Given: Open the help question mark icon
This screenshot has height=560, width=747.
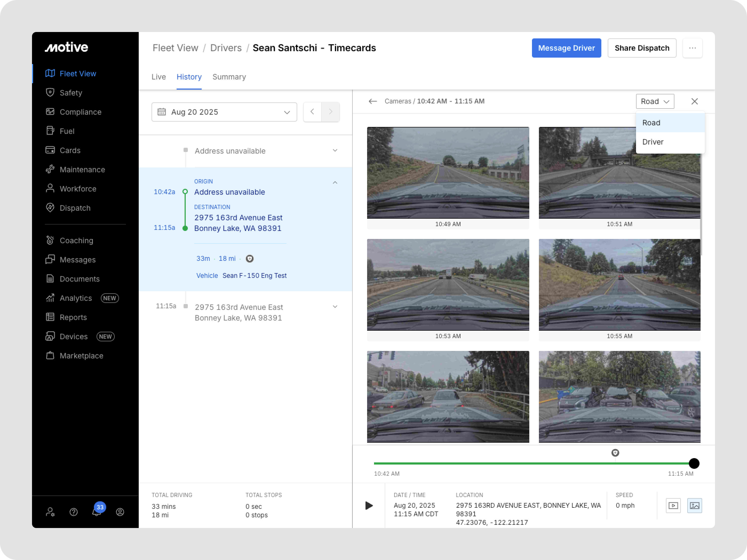Looking at the screenshot, I should pyautogui.click(x=74, y=512).
